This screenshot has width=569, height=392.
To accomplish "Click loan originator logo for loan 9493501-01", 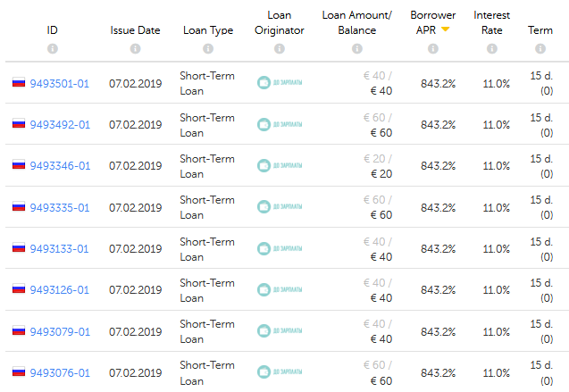I will click(280, 83).
